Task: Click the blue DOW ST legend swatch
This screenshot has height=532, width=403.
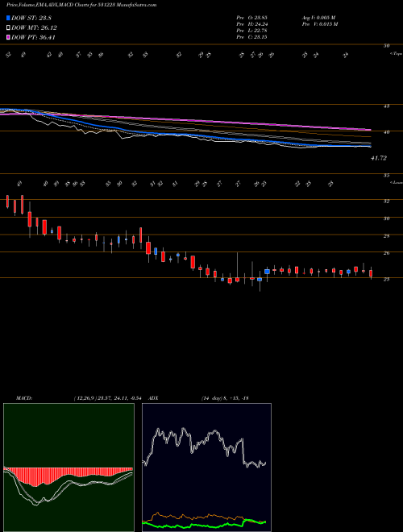Action: [x=8, y=19]
